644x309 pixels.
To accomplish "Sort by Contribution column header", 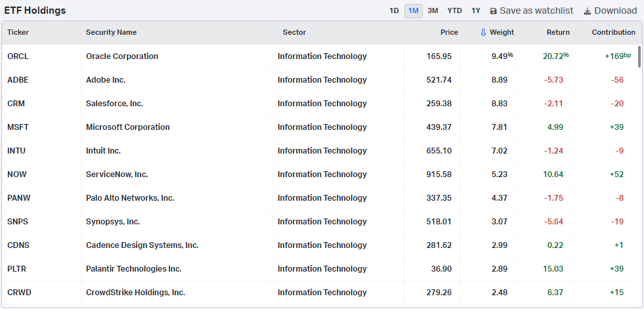I will (x=614, y=32).
